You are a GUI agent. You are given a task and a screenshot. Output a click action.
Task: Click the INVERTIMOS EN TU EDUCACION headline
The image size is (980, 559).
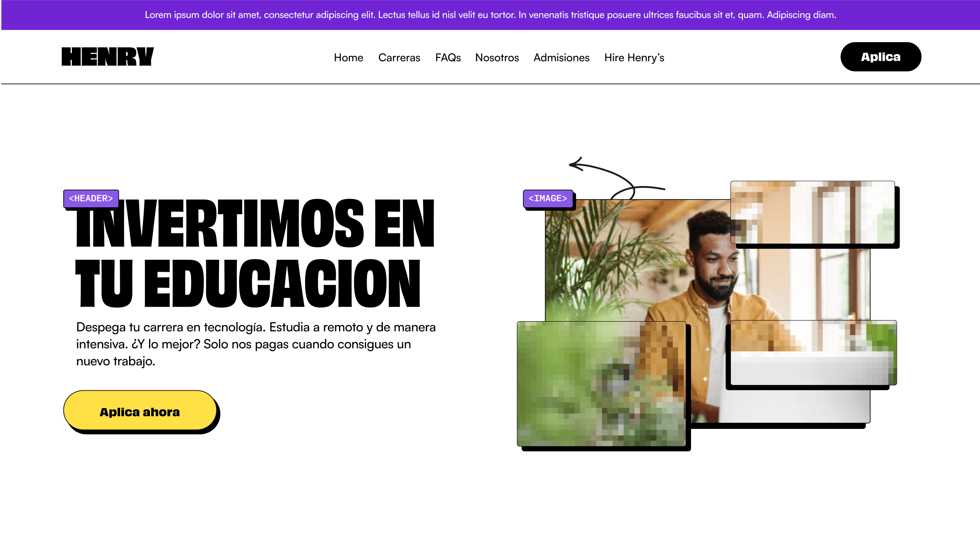coord(255,224)
